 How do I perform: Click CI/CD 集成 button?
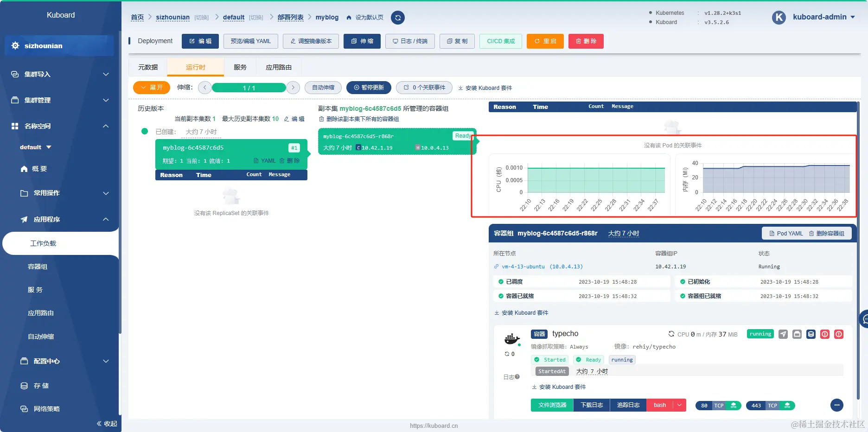(x=501, y=41)
